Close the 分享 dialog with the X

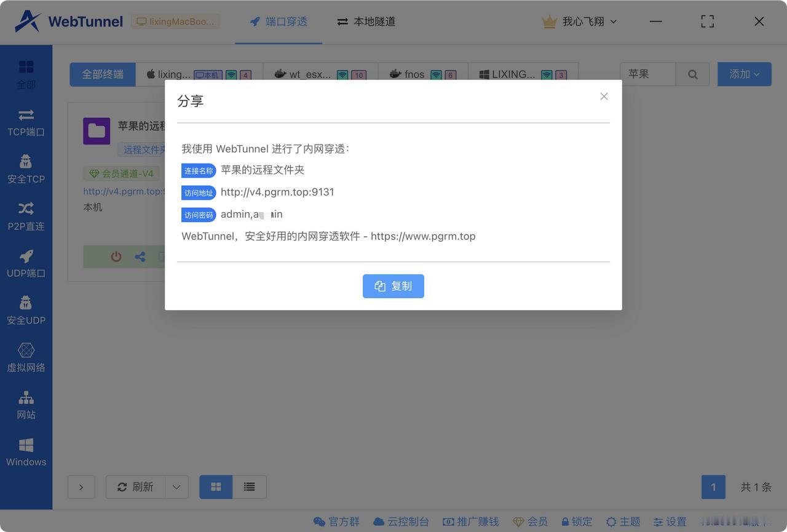pyautogui.click(x=604, y=97)
